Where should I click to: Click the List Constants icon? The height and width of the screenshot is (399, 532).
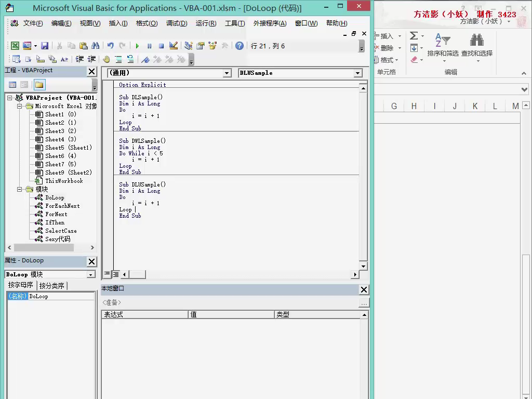pyautogui.click(x=28, y=59)
